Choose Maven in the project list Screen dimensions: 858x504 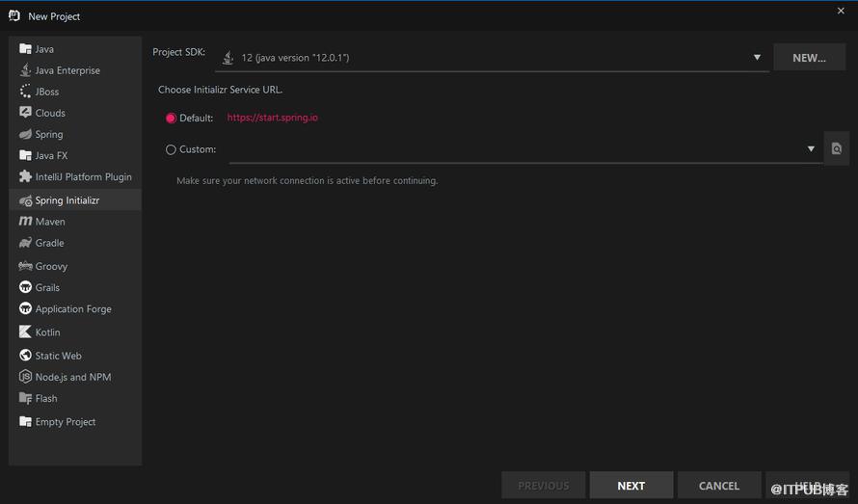(50, 222)
